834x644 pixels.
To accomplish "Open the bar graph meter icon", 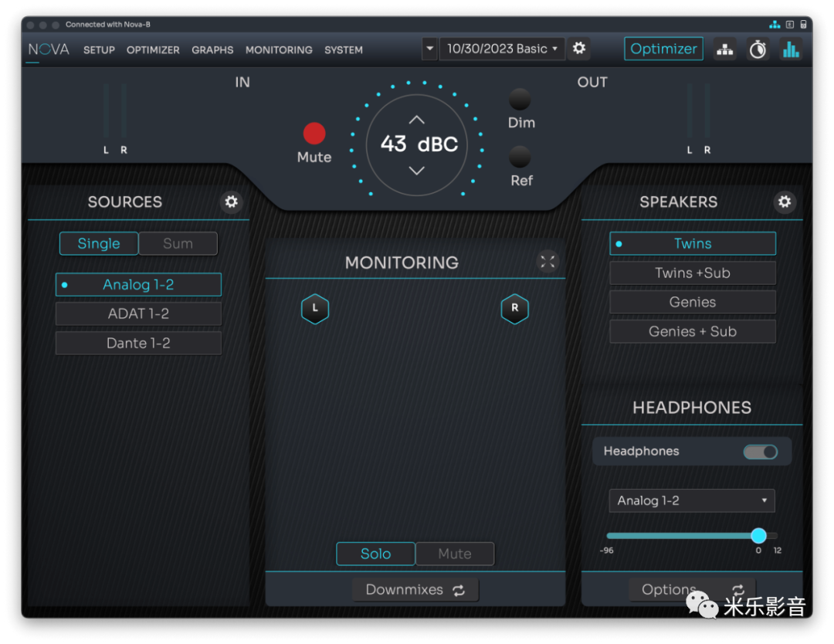I will (791, 49).
